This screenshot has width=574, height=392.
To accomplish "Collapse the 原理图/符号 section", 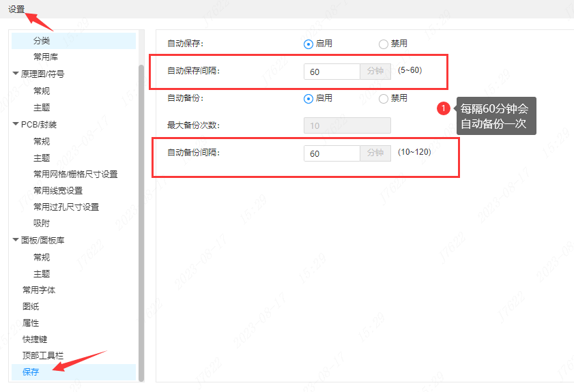I will pos(16,74).
